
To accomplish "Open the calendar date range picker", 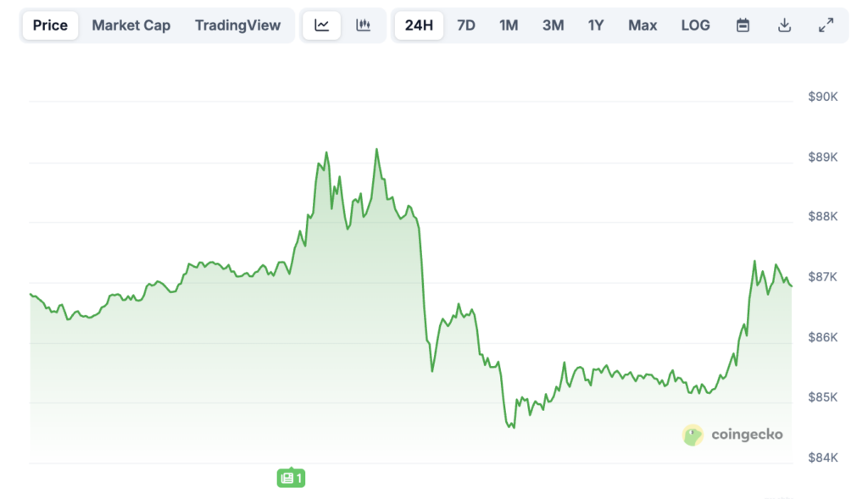I will click(743, 25).
